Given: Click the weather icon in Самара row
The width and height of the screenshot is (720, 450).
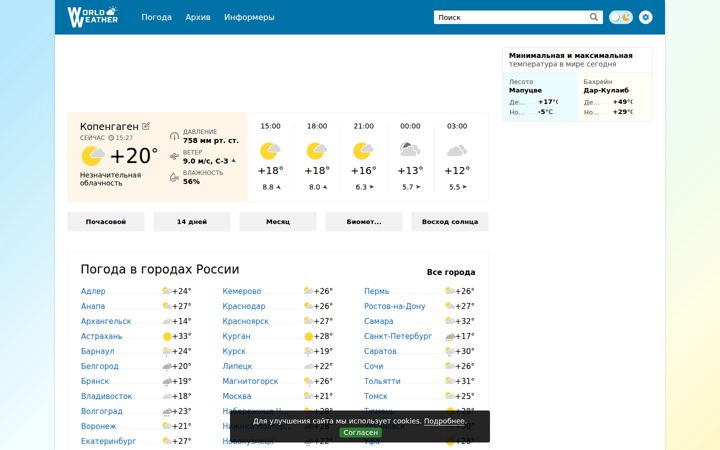Looking at the screenshot, I should 450,321.
